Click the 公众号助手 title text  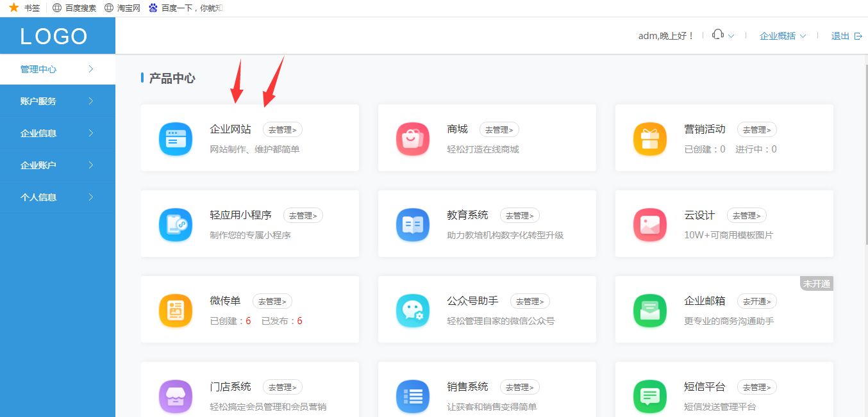[473, 301]
